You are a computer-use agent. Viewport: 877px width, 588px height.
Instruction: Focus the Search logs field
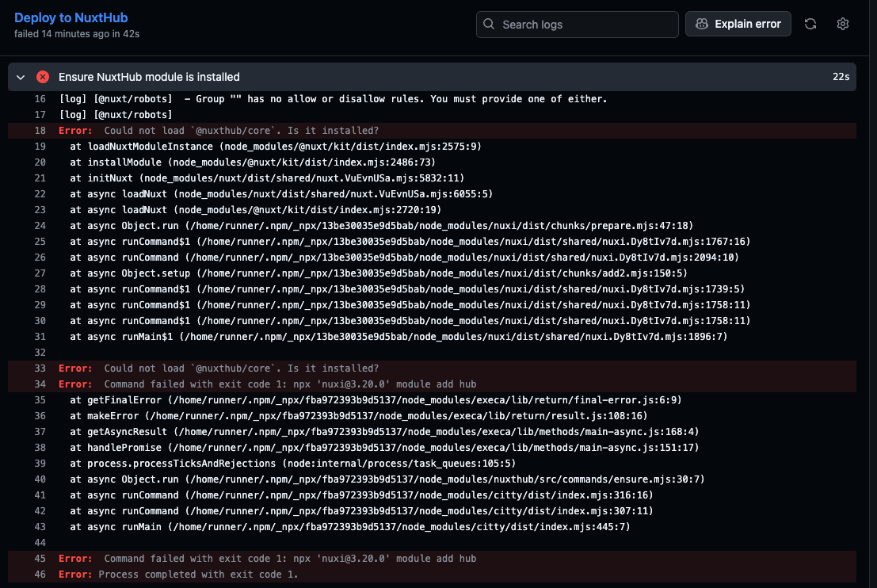click(x=578, y=25)
